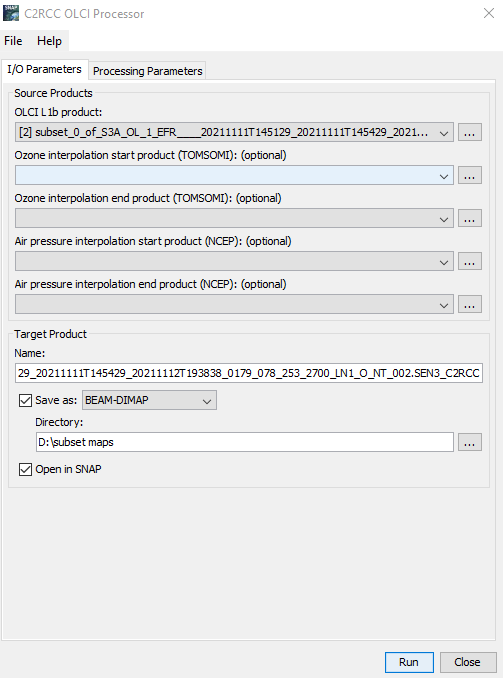Click the Close button

(468, 662)
